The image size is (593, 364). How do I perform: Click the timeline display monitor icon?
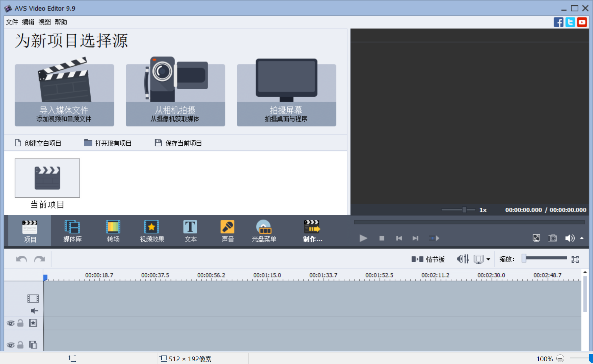[x=478, y=259]
